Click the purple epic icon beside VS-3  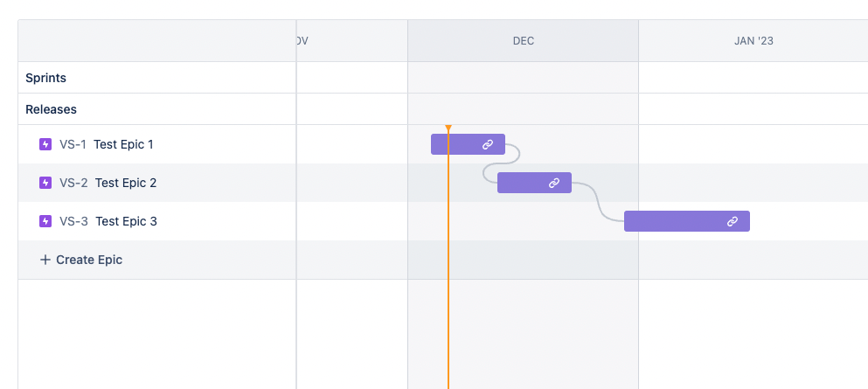(x=45, y=221)
